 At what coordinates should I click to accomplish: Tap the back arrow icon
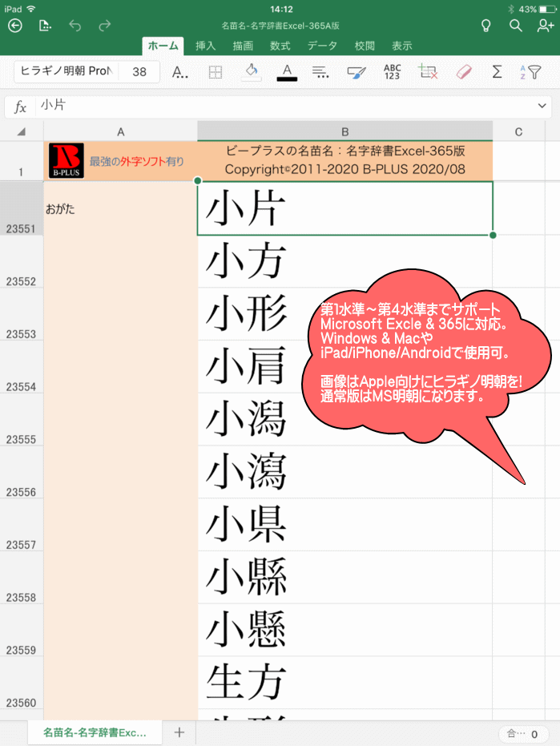[15, 26]
